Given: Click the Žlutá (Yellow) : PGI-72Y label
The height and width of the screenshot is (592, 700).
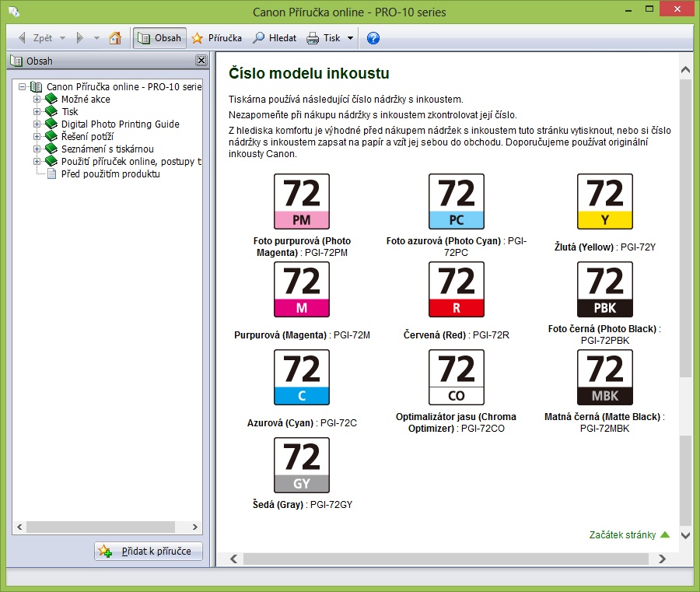Looking at the screenshot, I should [605, 247].
